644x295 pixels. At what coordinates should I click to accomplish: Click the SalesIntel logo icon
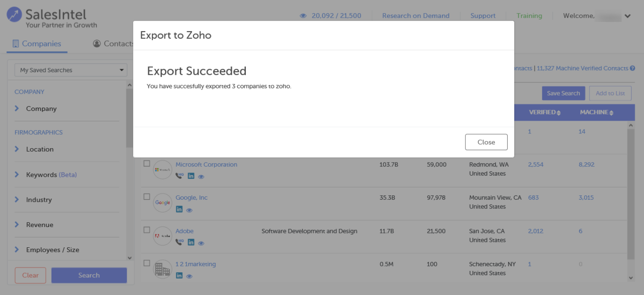tap(14, 15)
